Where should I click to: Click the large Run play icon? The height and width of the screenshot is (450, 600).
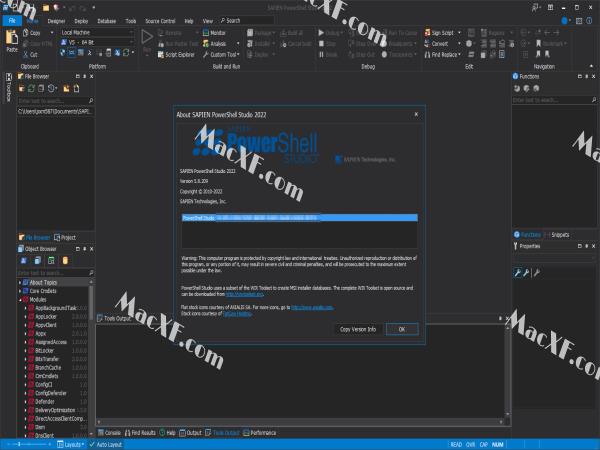(147, 37)
